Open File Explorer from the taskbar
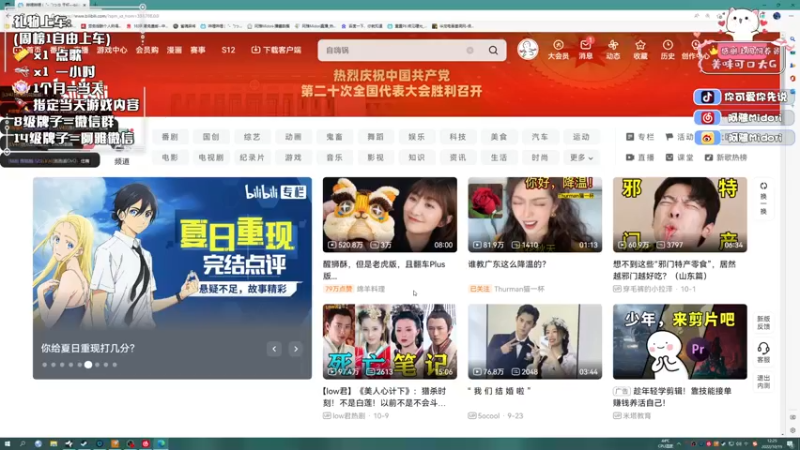Screen dimensions: 800x450 tap(53, 444)
